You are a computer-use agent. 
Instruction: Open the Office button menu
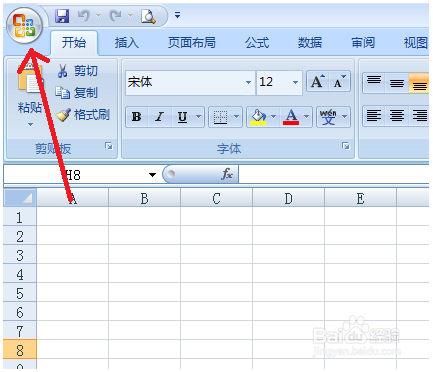[24, 25]
